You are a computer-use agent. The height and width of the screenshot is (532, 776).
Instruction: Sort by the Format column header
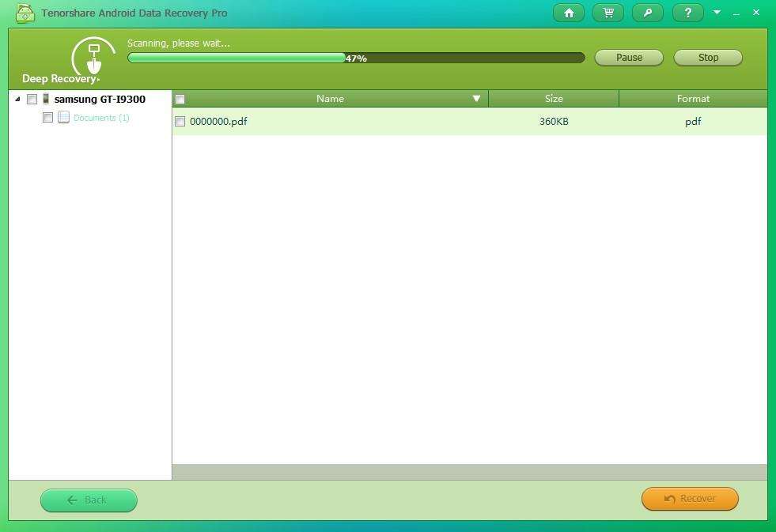(693, 98)
